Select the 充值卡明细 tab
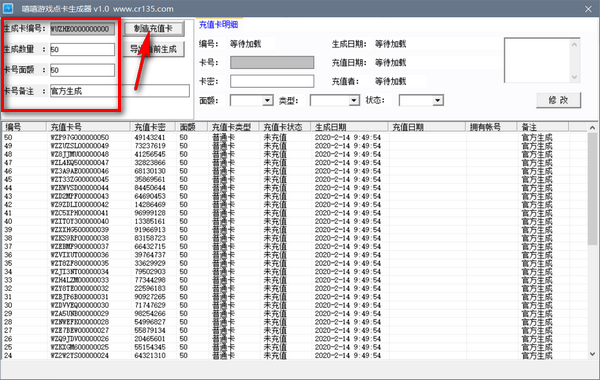Image resolution: width=600 pixels, height=380 pixels. click(218, 25)
